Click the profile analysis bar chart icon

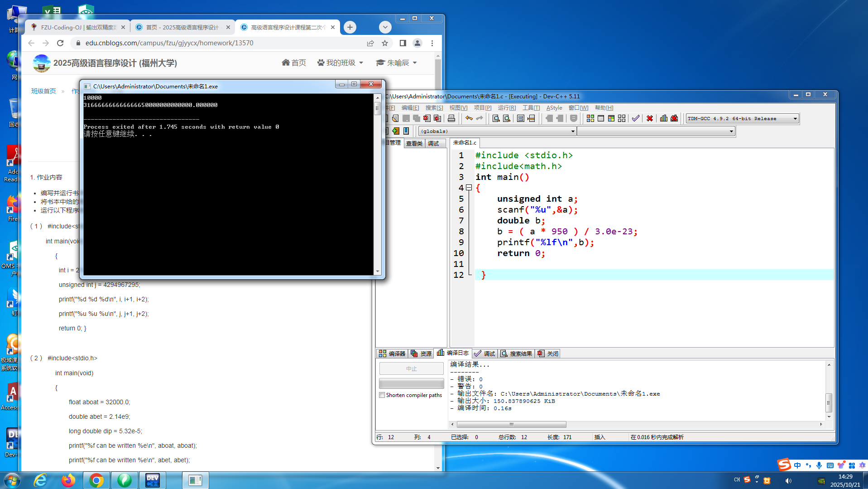pyautogui.click(x=663, y=118)
